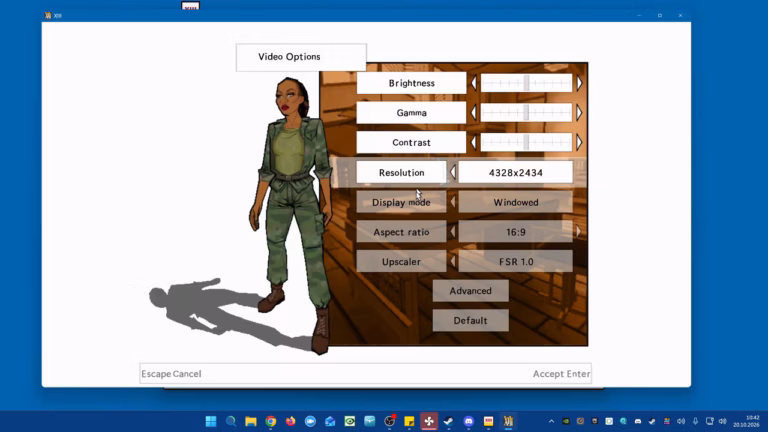This screenshot has width=768, height=432.
Task: Select the Resolution option label
Action: pos(401,172)
